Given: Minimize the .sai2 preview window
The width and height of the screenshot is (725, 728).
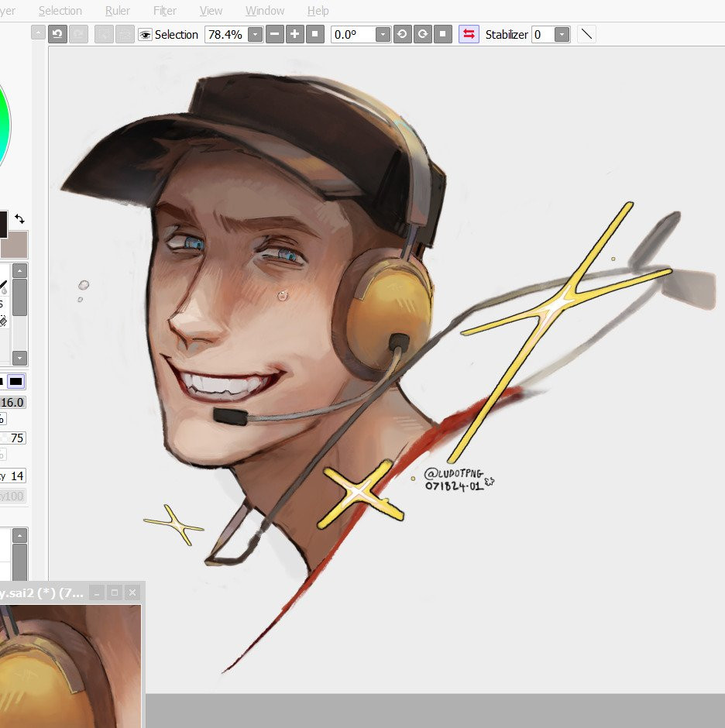Looking at the screenshot, I should 97,593.
